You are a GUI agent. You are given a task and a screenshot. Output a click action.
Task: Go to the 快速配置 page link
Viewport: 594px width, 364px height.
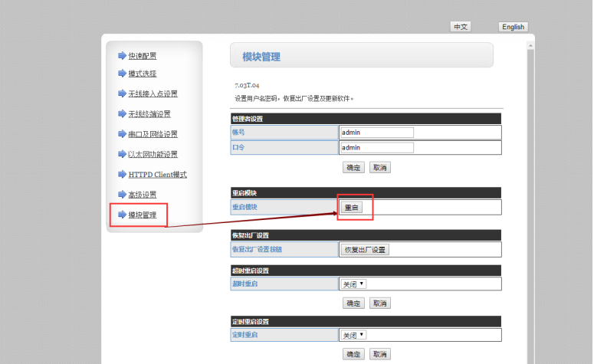[x=143, y=56]
